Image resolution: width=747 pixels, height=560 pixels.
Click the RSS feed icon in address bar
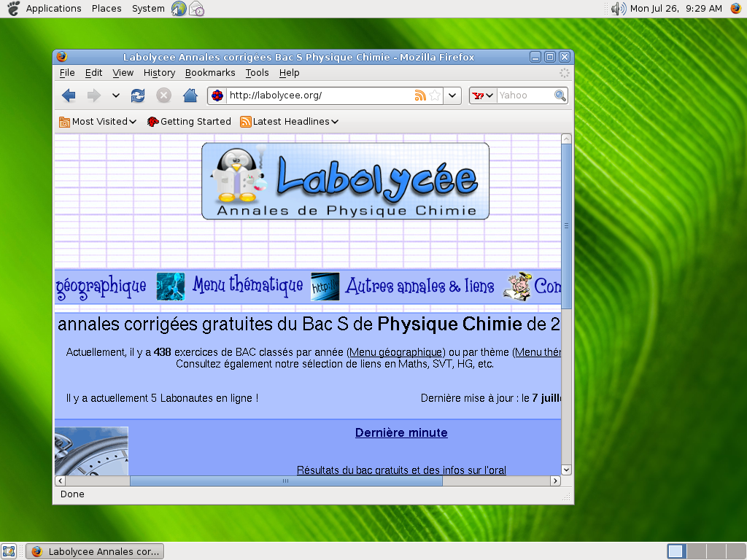pos(420,96)
